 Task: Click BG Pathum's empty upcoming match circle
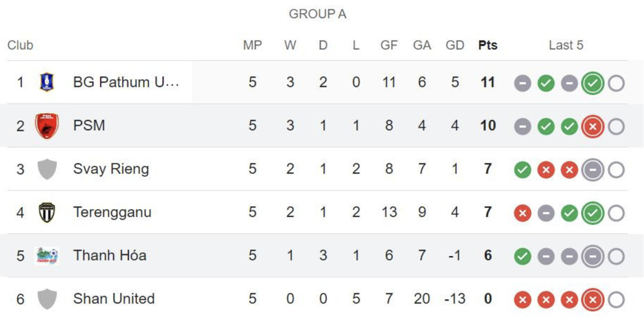[616, 83]
